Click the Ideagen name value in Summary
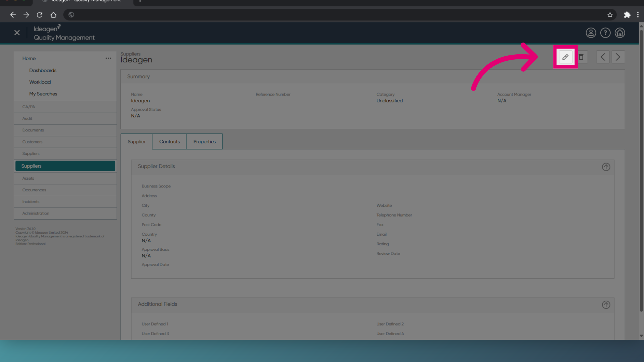Screen dimensions: 644x362 pyautogui.click(x=141, y=101)
